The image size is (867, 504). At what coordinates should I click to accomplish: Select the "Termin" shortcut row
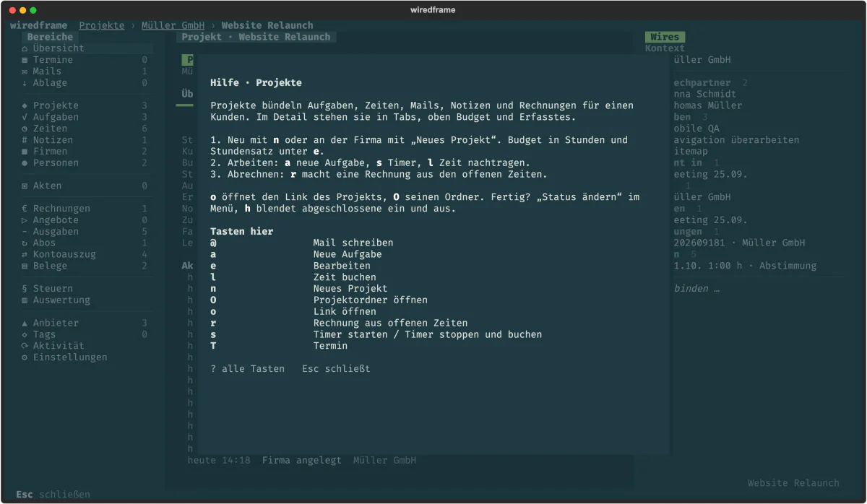[279, 346]
